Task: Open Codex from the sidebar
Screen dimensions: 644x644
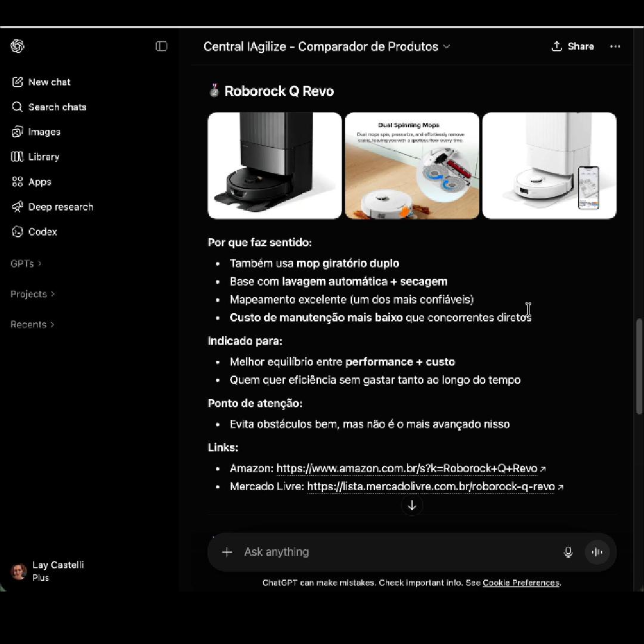Action: coord(34,231)
